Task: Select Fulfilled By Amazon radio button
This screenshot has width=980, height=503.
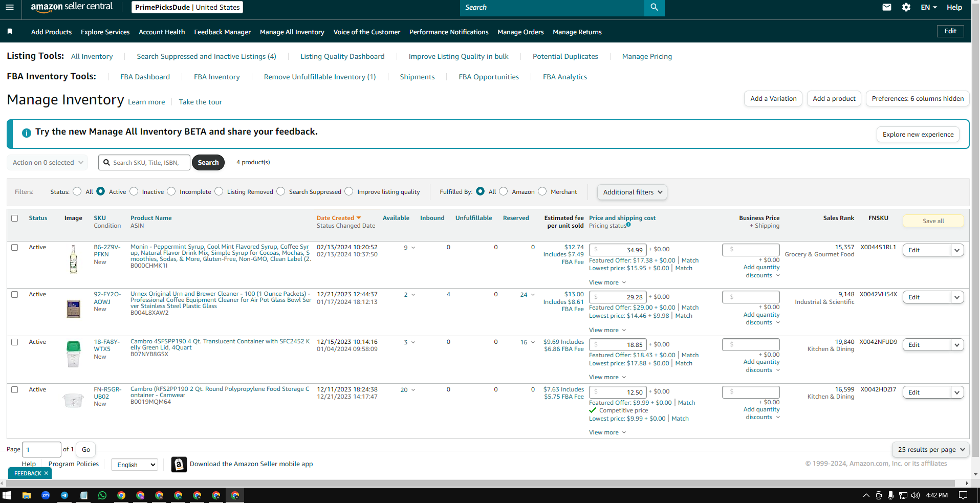Action: pyautogui.click(x=504, y=191)
